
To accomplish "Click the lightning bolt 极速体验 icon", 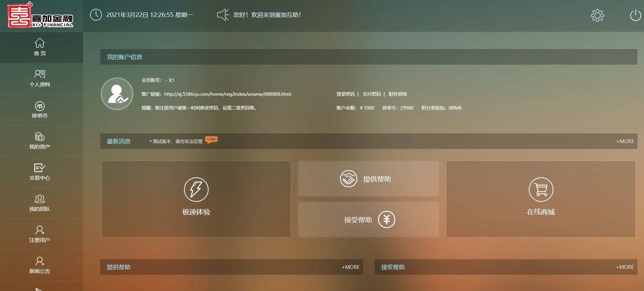I will 196,189.
